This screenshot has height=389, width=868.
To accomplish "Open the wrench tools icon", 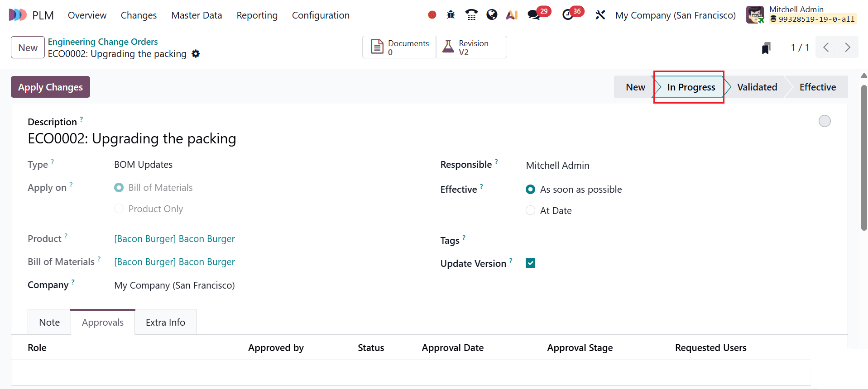I will click(600, 15).
